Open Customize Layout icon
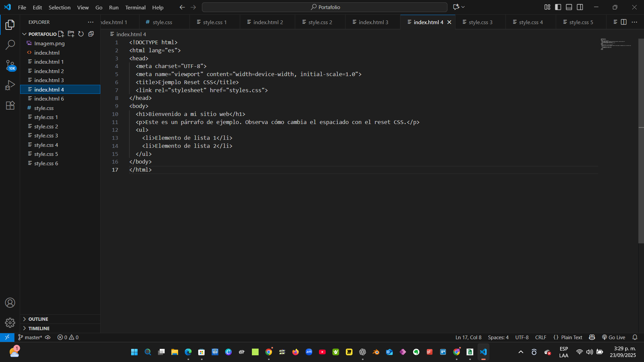644x362 pixels. tap(547, 7)
